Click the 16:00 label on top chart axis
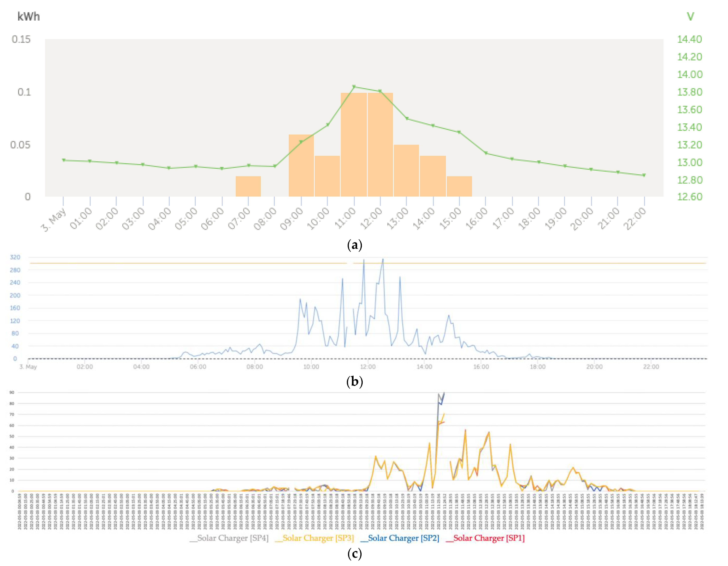Viewport: 728px width, 566px height. pyautogui.click(x=477, y=218)
